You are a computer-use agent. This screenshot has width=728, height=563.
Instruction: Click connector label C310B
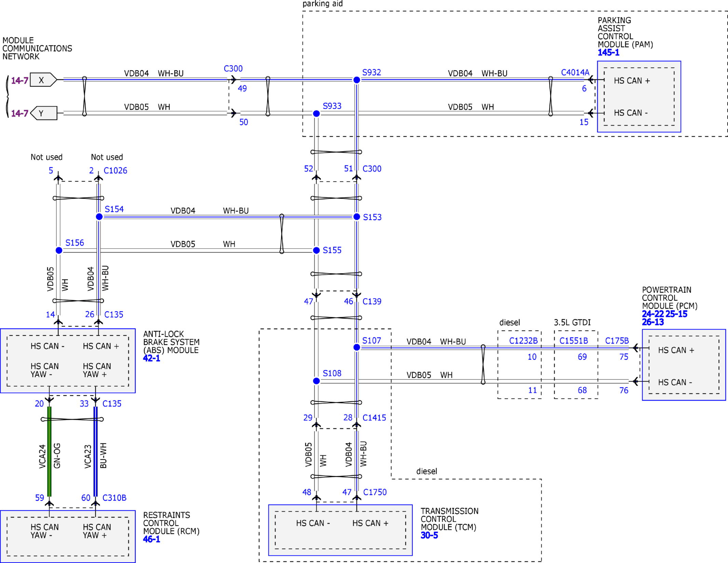click(x=114, y=498)
